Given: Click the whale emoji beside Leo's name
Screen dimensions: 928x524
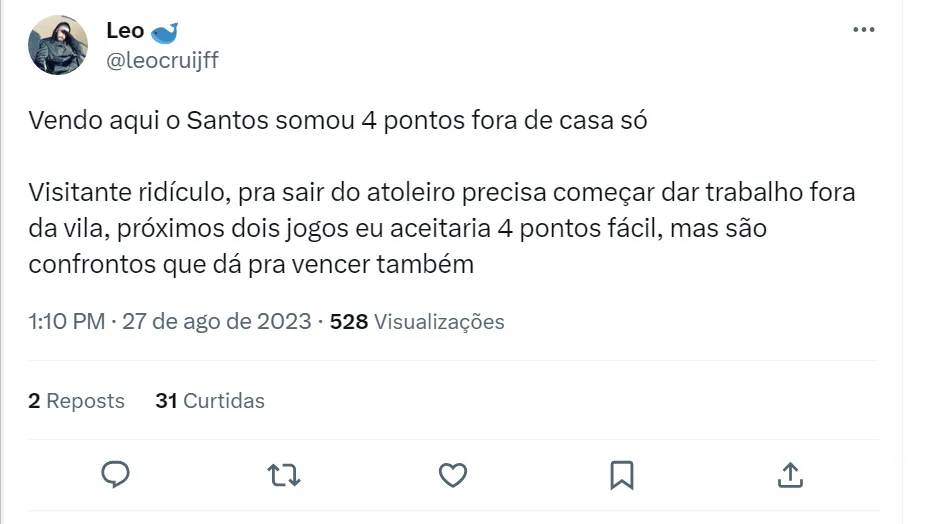Looking at the screenshot, I should 164,31.
